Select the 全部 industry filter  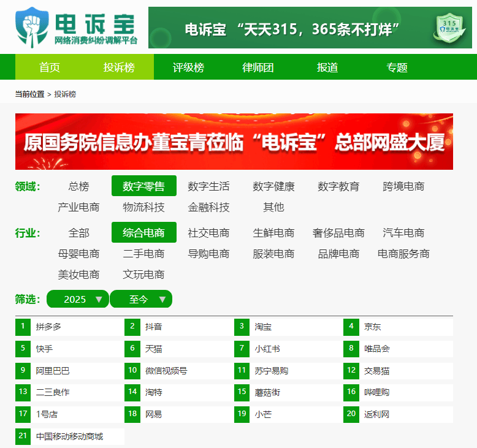click(79, 232)
